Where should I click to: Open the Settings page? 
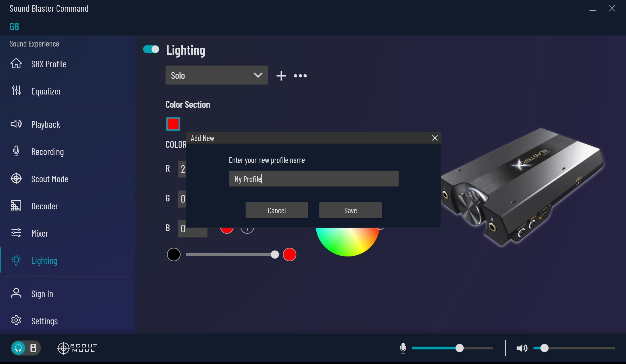coord(45,321)
